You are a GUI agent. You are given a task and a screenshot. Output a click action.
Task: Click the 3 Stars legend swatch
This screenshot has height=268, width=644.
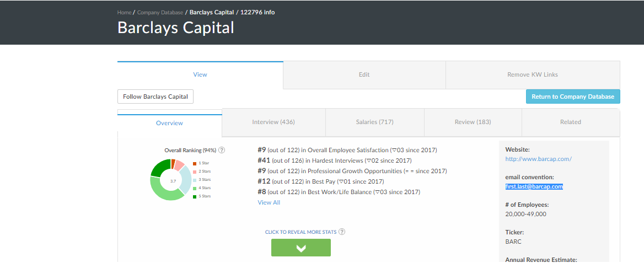[x=195, y=180]
